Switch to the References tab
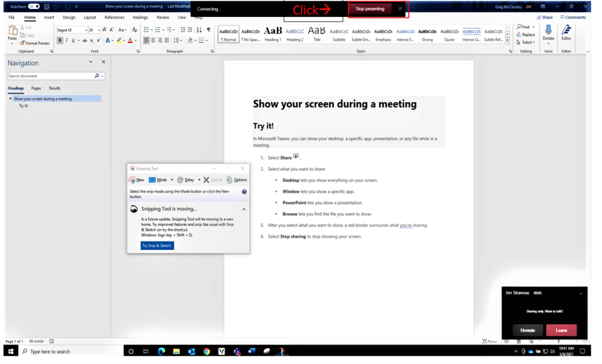The width and height of the screenshot is (602, 364). point(115,17)
